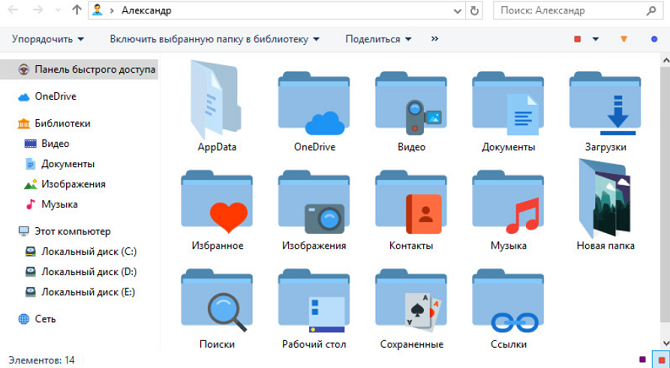Switch to details view via purple square

[642, 359]
